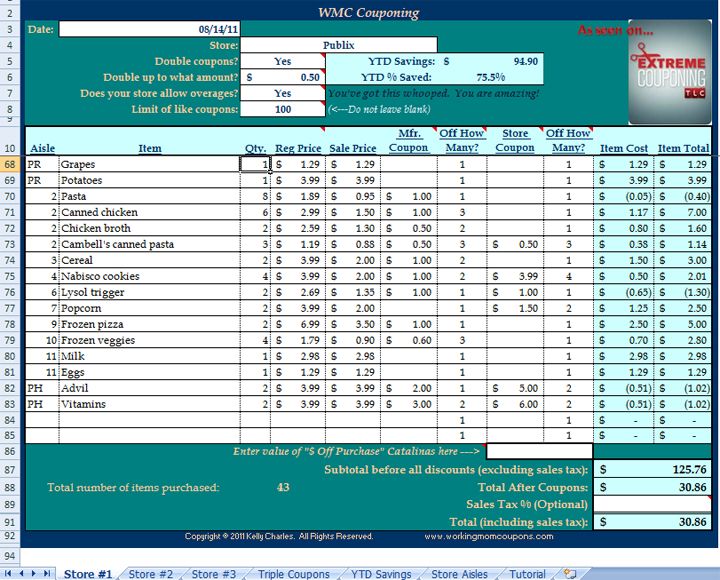Select the Advil store coupon 5.00 cell

coord(515,388)
